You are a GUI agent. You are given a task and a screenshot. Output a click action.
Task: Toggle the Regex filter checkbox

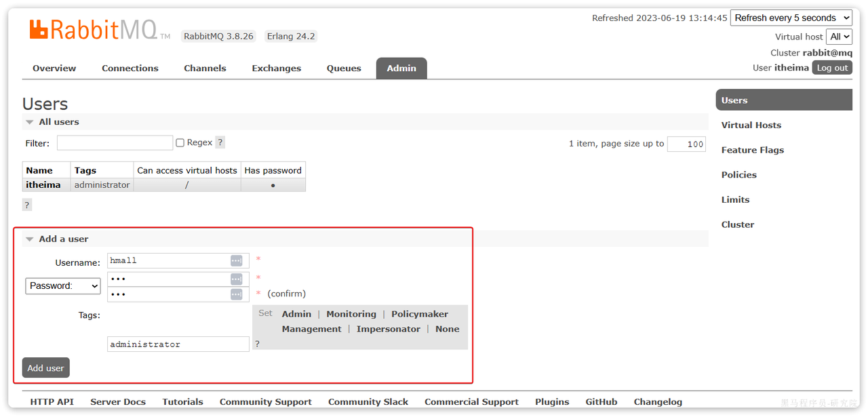(x=180, y=142)
